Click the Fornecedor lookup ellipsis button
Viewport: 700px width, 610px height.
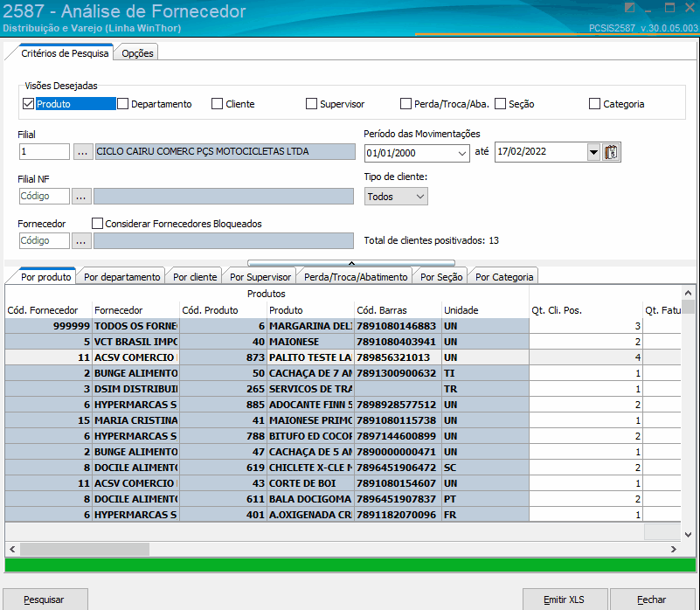coord(81,241)
